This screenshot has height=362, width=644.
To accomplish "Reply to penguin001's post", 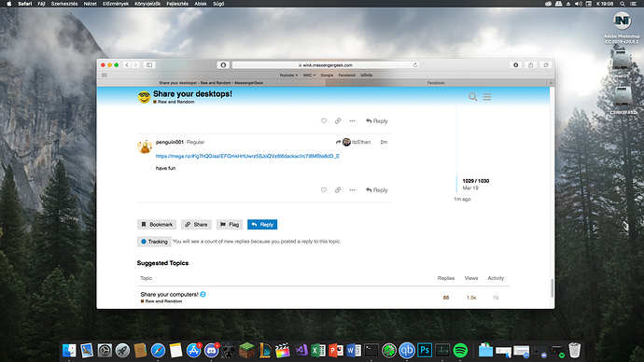I will [377, 190].
